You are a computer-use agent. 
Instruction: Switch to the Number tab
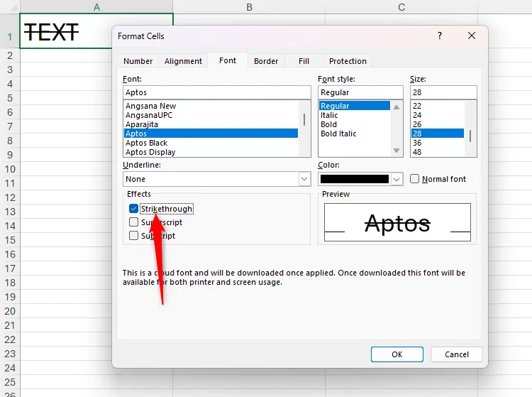click(x=138, y=61)
